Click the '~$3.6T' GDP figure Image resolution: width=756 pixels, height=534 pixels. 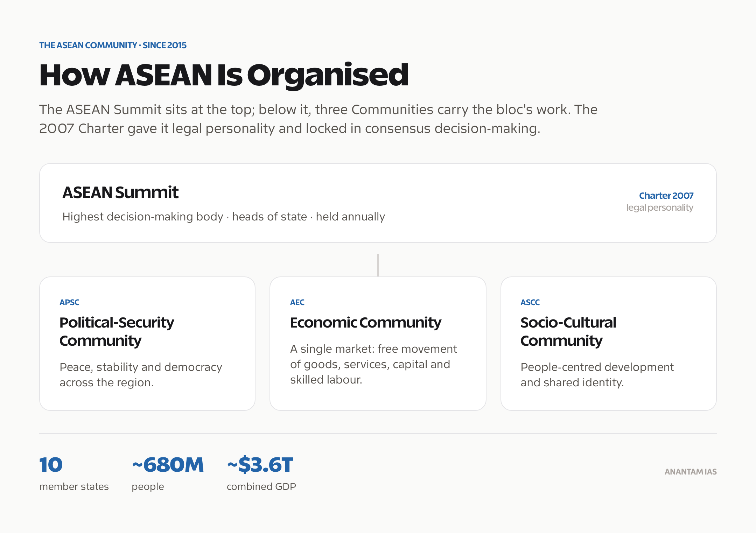pyautogui.click(x=260, y=465)
